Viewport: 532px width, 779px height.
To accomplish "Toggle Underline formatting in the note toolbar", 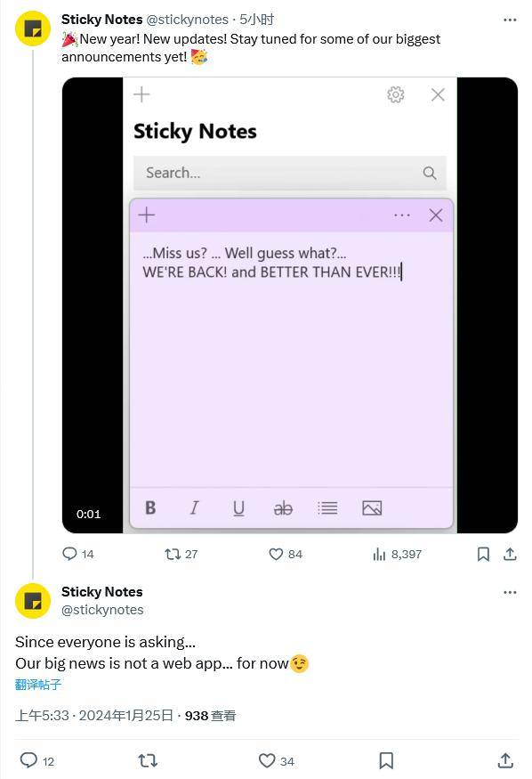I will 238,508.
